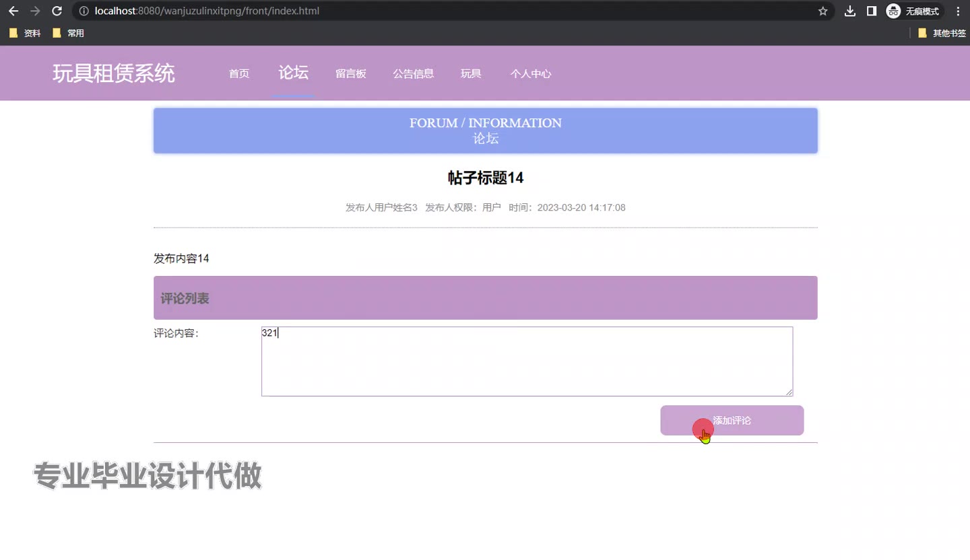
Task: Click the browser forward arrow
Action: click(x=36, y=11)
